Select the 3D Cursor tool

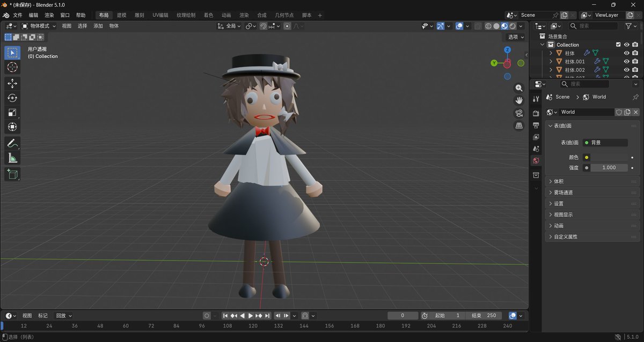click(13, 67)
